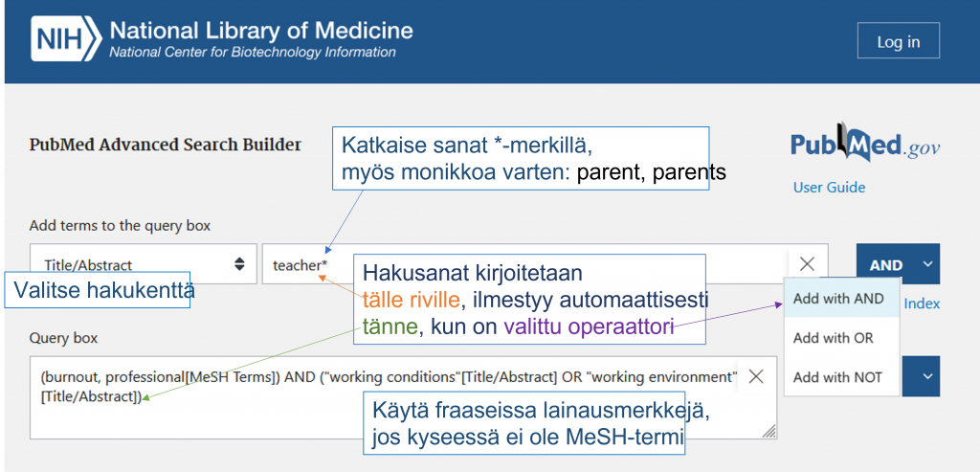Open the Index link
Image resolution: width=980 pixels, height=472 pixels.
[x=922, y=303]
